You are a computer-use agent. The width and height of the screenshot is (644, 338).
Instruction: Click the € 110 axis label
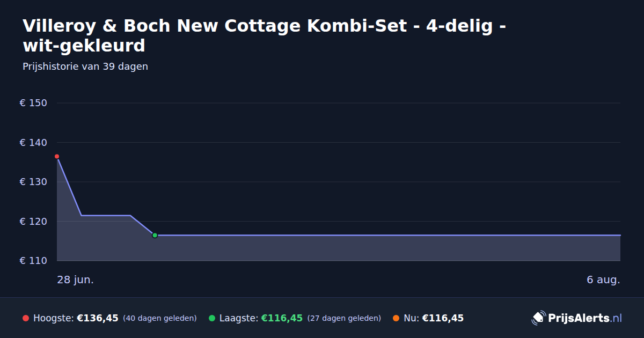[33, 261]
